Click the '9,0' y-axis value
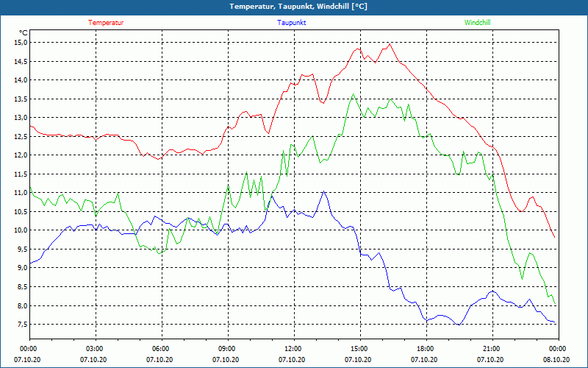This screenshot has width=588, height=368. [22, 268]
